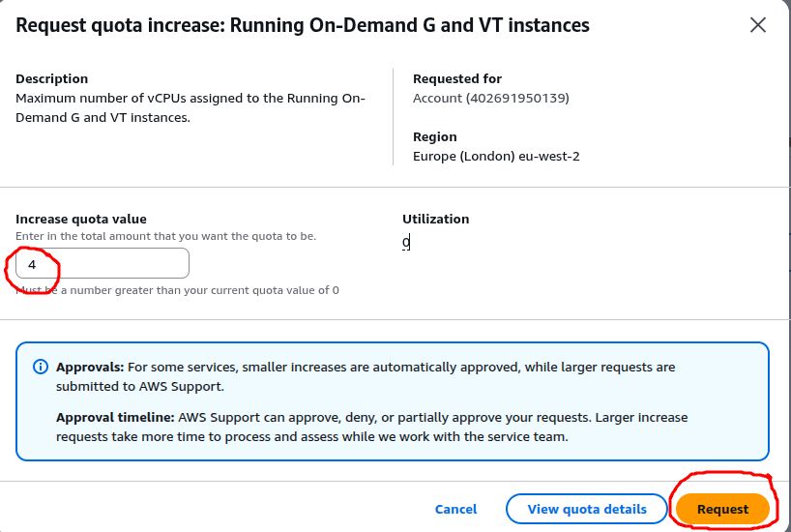Open View quota details
Viewport: 791px width, 532px height.
click(586, 509)
